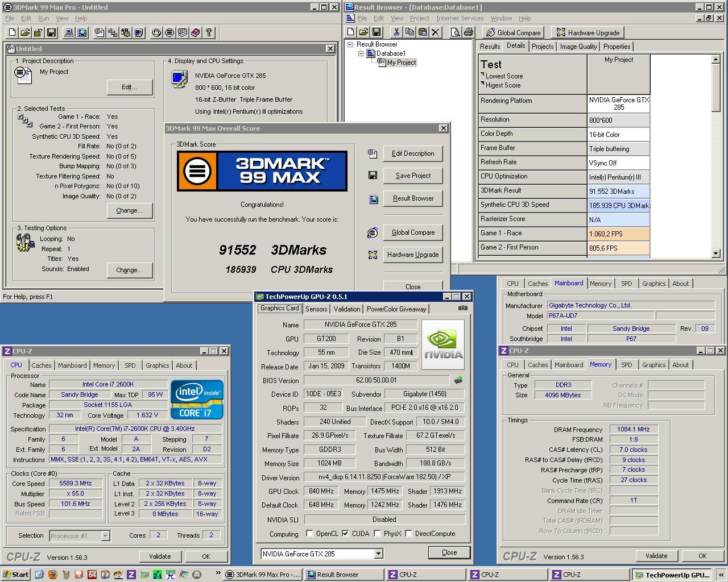Expand the quick launch overflow chevron
Viewport: 728px width, 582px height.
[x=218, y=574]
